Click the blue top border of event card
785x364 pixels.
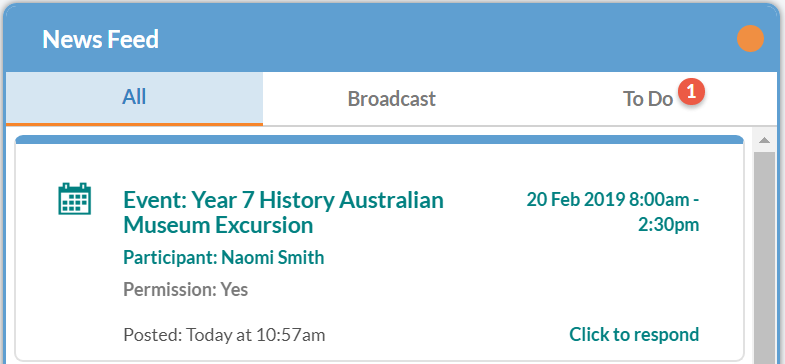[x=379, y=140]
